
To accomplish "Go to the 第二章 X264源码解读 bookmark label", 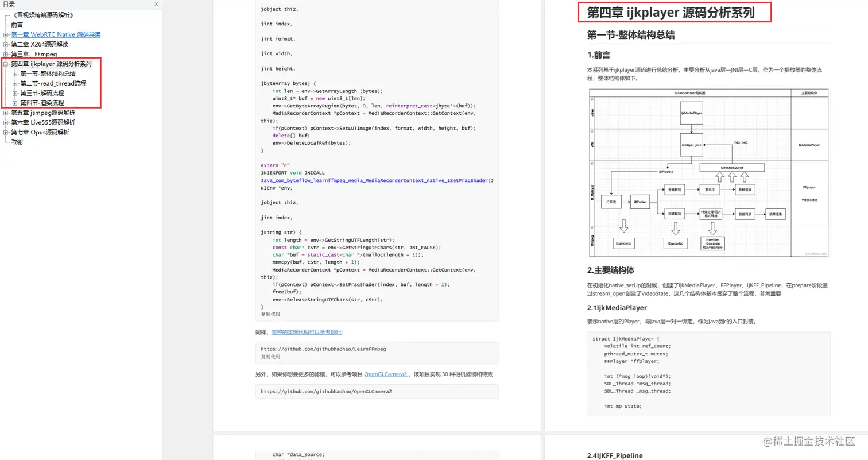I will (40, 45).
